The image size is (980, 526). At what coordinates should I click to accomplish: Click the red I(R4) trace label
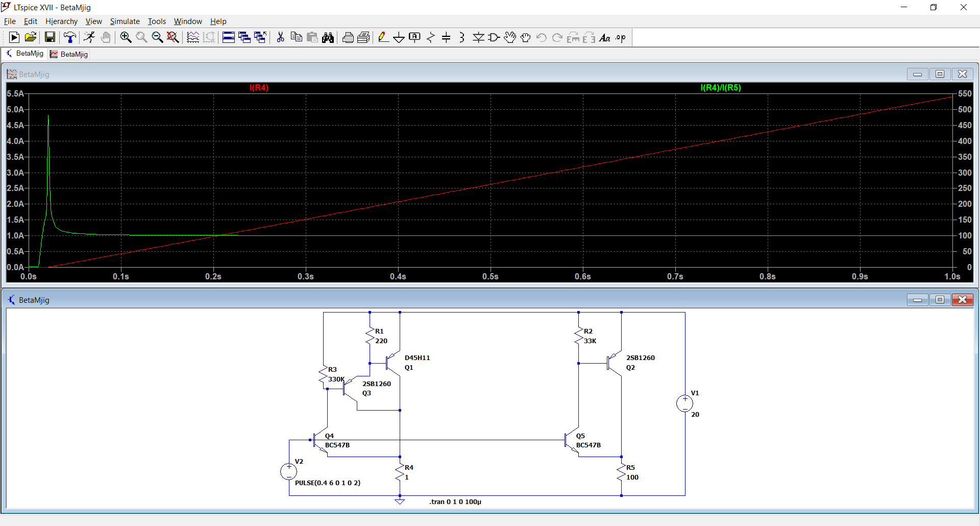click(x=259, y=88)
